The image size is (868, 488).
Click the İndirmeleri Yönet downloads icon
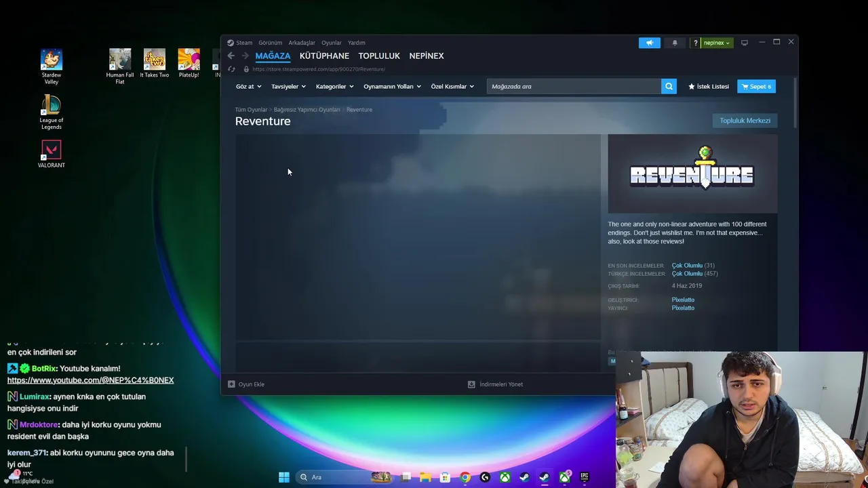pos(471,384)
